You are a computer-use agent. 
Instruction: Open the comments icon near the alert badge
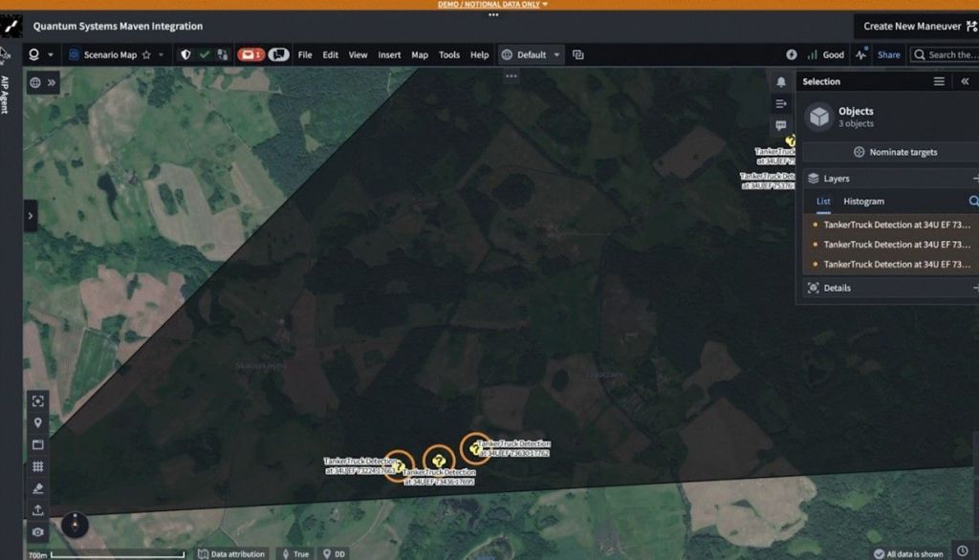click(x=278, y=54)
